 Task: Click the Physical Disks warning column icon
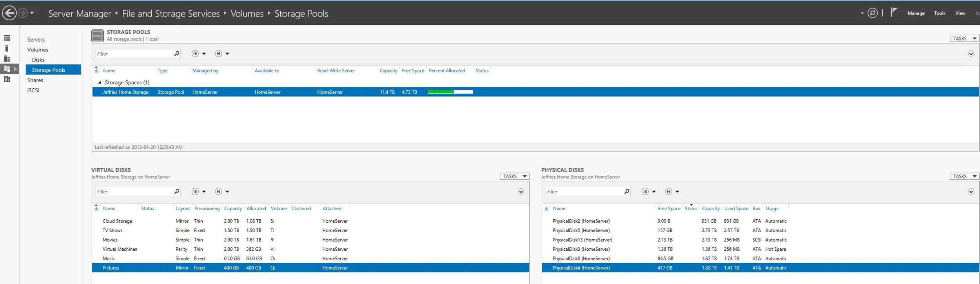(546, 209)
